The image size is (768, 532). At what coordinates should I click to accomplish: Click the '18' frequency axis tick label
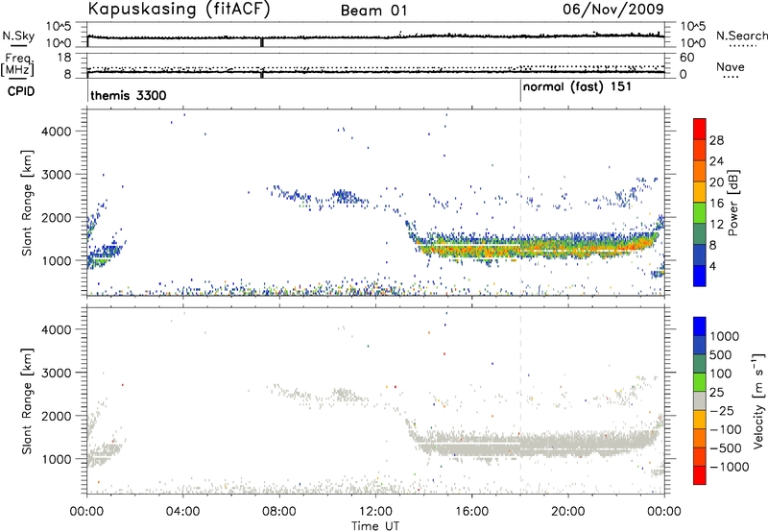pyautogui.click(x=63, y=58)
